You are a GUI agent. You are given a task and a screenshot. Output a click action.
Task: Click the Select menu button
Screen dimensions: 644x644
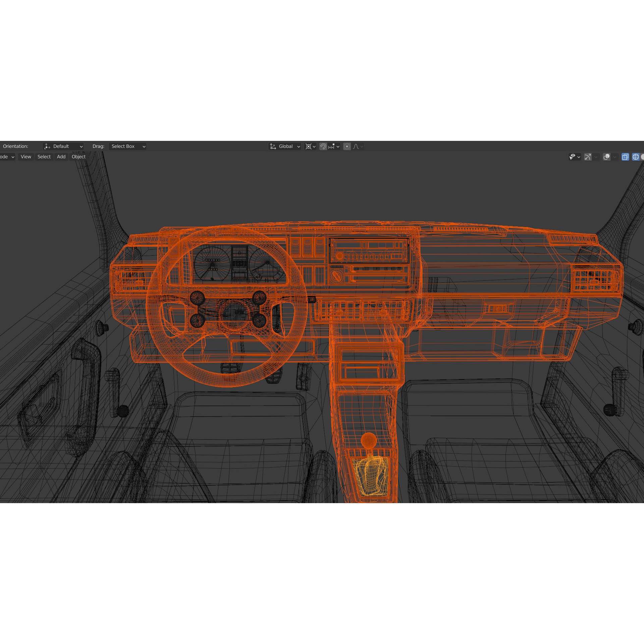click(44, 157)
